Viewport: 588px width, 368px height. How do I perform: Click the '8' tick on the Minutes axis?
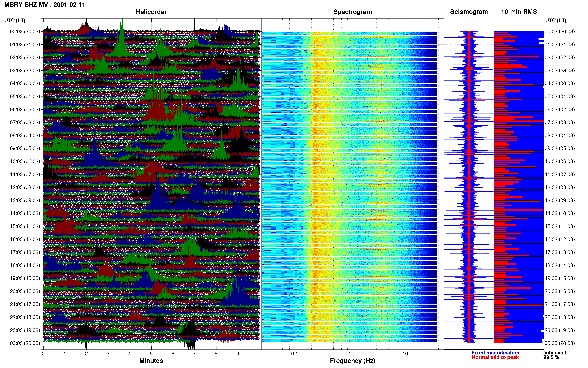click(216, 354)
